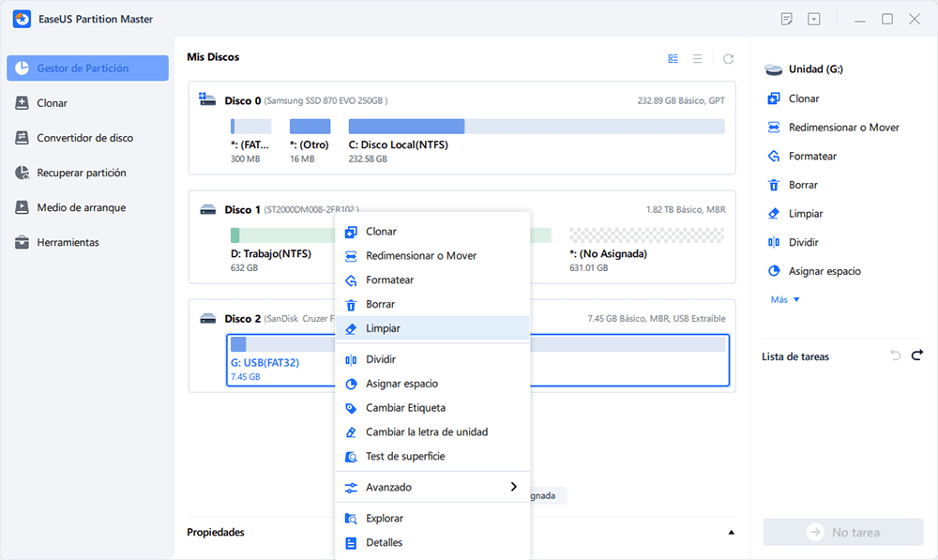Select G: USB(FAT32) partition label

coord(265,363)
